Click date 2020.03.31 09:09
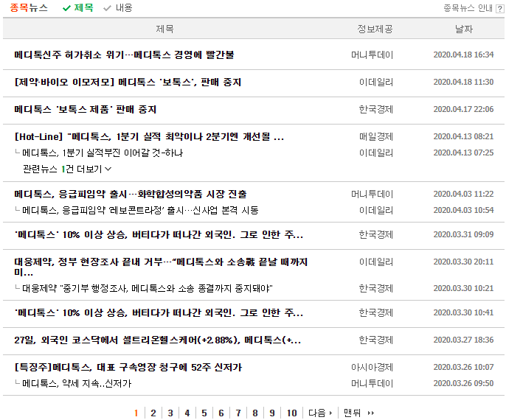 click(463, 234)
